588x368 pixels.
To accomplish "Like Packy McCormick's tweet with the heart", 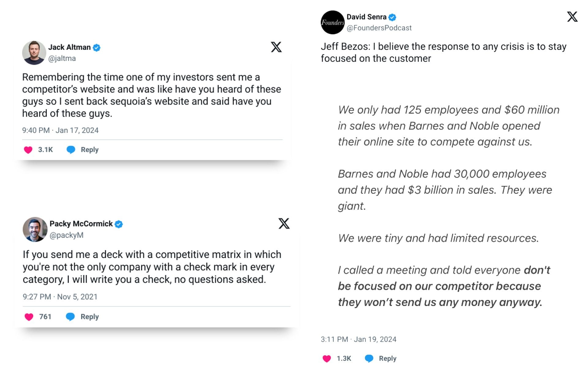I will point(29,316).
